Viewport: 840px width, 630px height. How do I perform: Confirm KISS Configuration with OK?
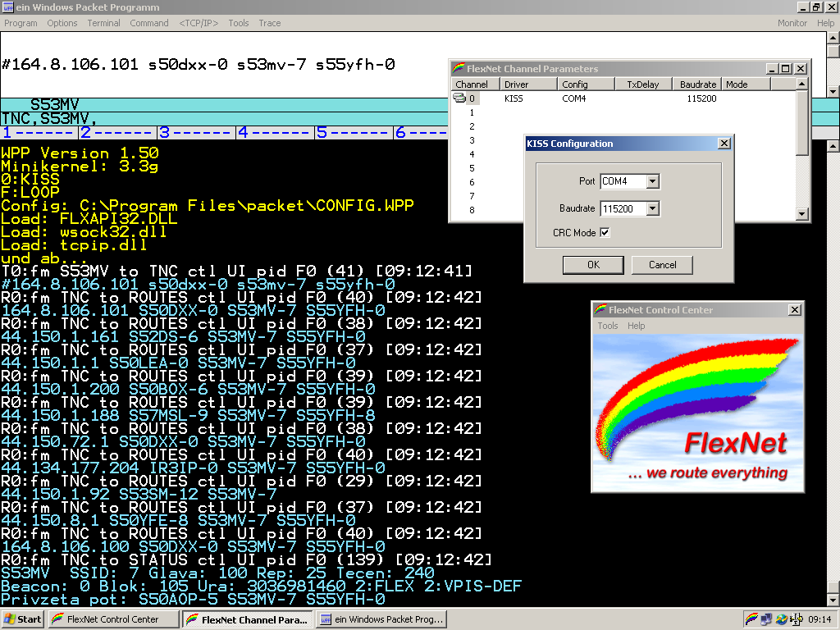[593, 265]
